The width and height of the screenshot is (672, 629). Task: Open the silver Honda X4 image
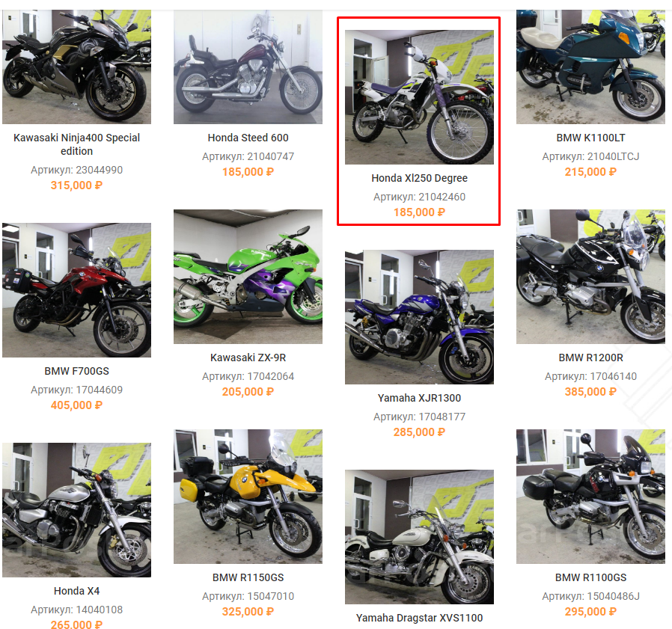pos(77,510)
